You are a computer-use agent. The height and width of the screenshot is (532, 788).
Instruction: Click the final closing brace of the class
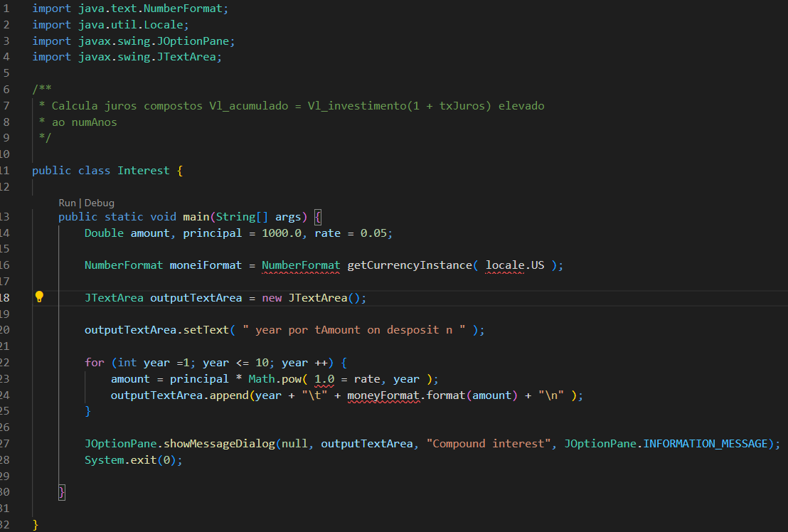click(x=36, y=525)
